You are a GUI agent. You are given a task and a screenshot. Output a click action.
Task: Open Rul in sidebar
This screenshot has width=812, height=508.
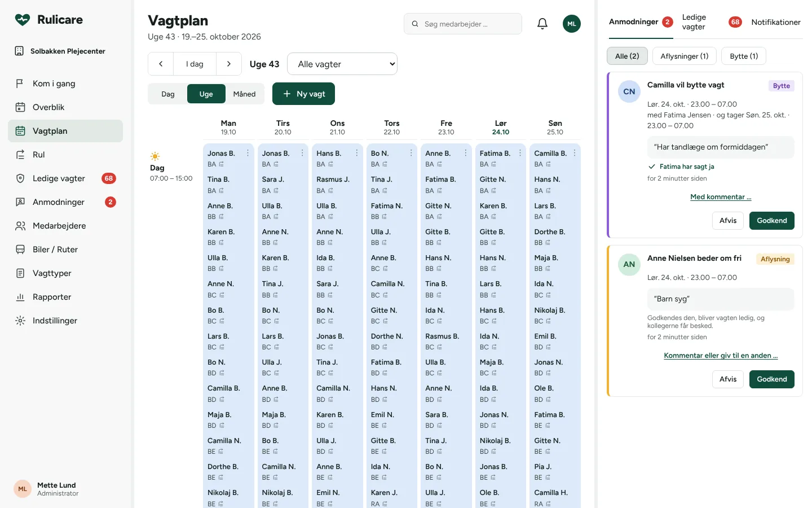point(65,155)
